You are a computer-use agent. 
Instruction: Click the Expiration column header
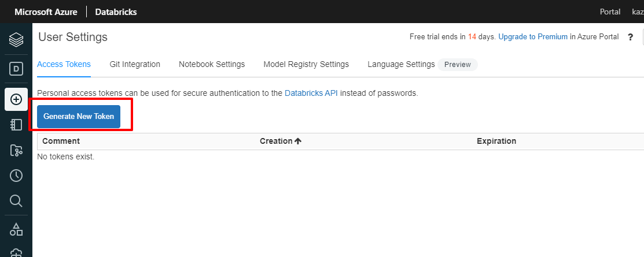click(496, 141)
